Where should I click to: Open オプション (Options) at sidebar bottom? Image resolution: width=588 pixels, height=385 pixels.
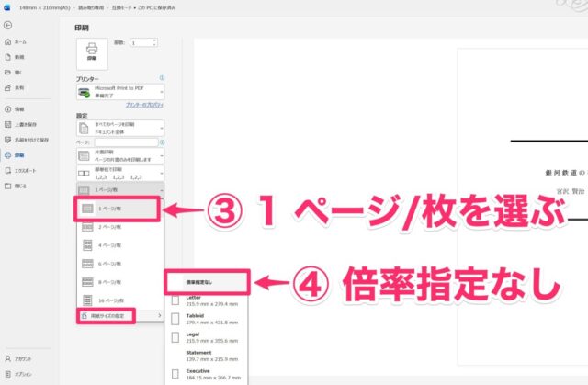(x=23, y=374)
